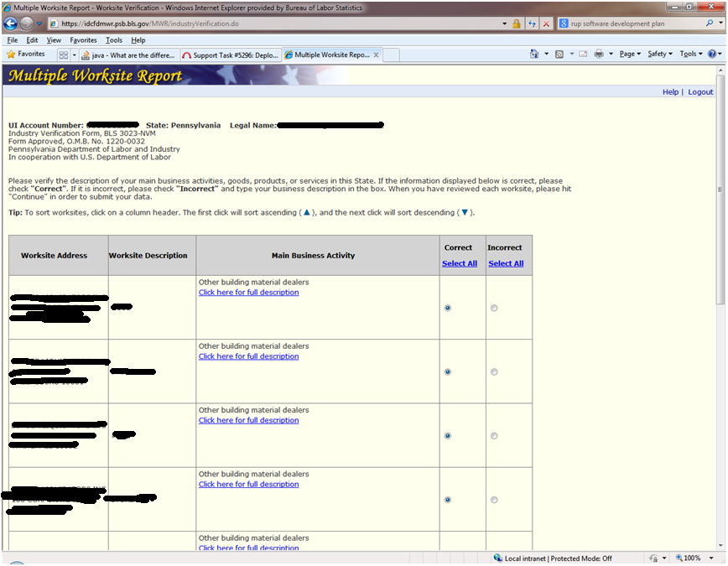Switch to the 'Support Task #5296' tab

pyautogui.click(x=231, y=55)
